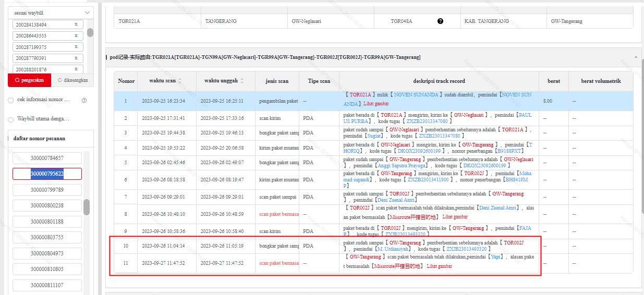Click the "deskripsi track record" column header
The image size is (644, 295).
pos(439,81)
